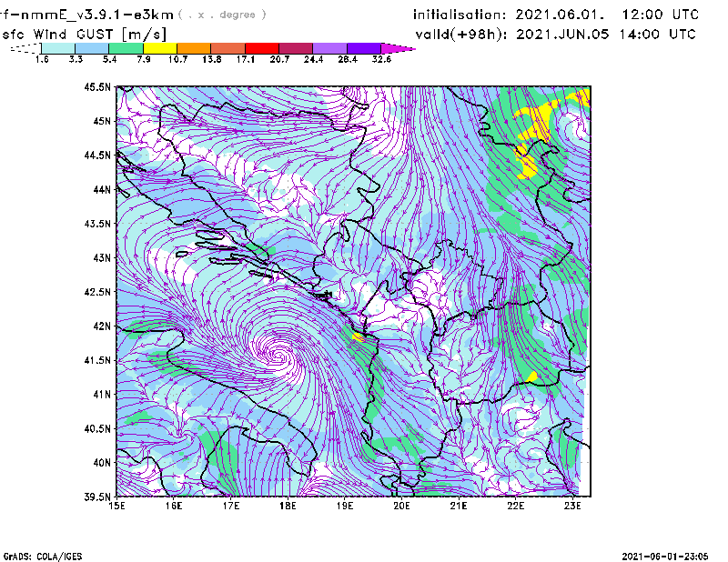Pick the yellow 7.9–10.7 legend swatch
This screenshot has height=562, width=728.
pyautogui.click(x=160, y=48)
